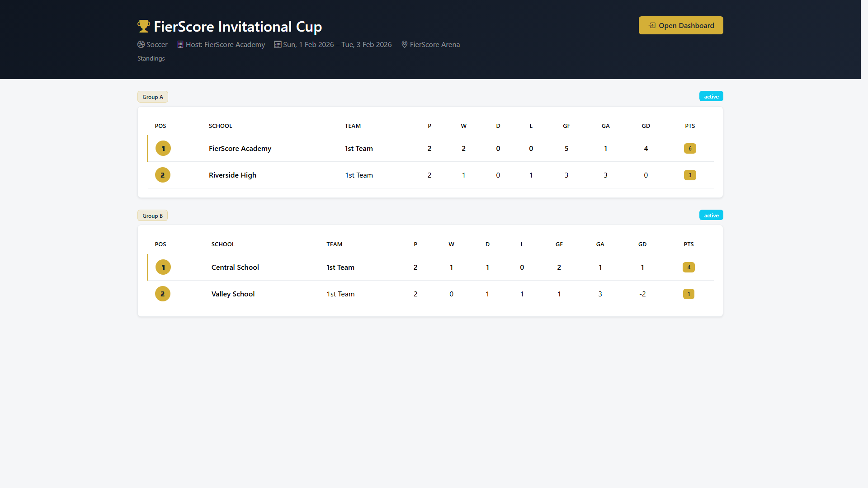Select the Group B label
Viewport: 868px width, 488px height.
[153, 216]
